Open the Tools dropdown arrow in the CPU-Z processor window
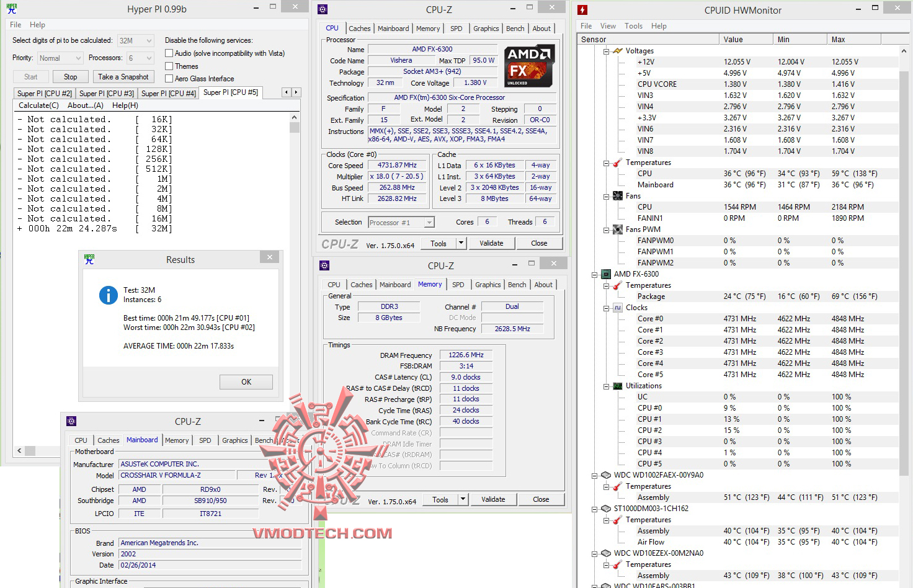This screenshot has width=913, height=588. [x=461, y=243]
